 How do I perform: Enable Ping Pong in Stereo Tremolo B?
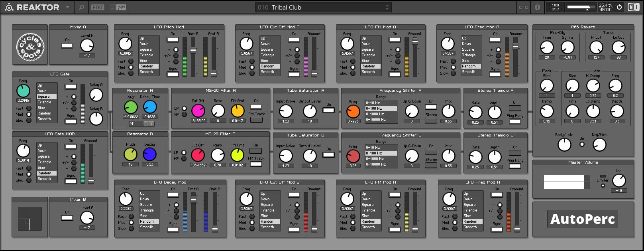pos(515,166)
